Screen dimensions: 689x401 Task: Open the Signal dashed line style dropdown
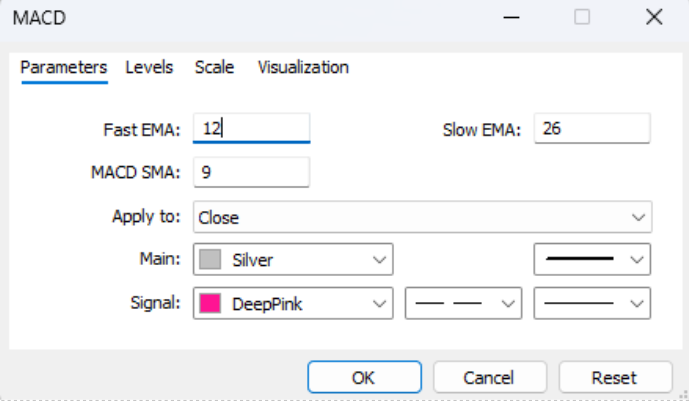click(464, 304)
